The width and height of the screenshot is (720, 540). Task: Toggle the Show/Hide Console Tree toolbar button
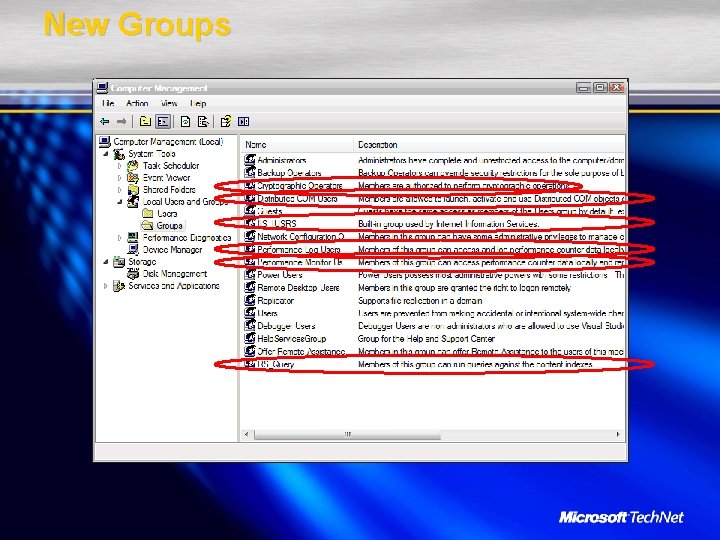point(163,121)
